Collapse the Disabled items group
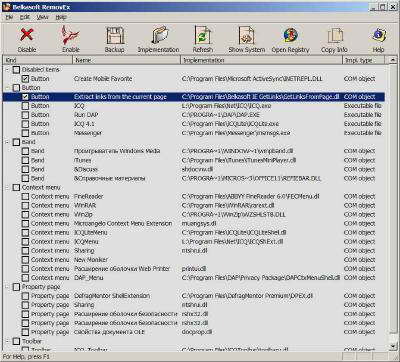The height and width of the screenshot is (362, 400). [7, 69]
